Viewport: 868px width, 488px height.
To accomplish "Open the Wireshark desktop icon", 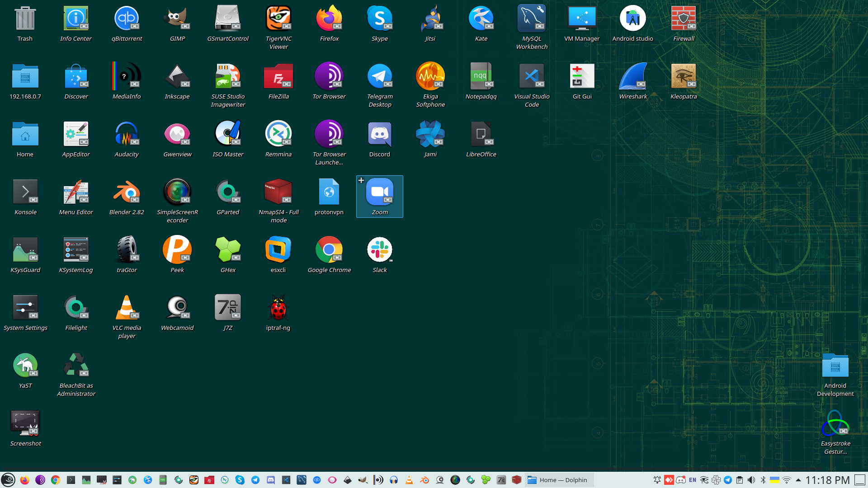I will pos(632,77).
